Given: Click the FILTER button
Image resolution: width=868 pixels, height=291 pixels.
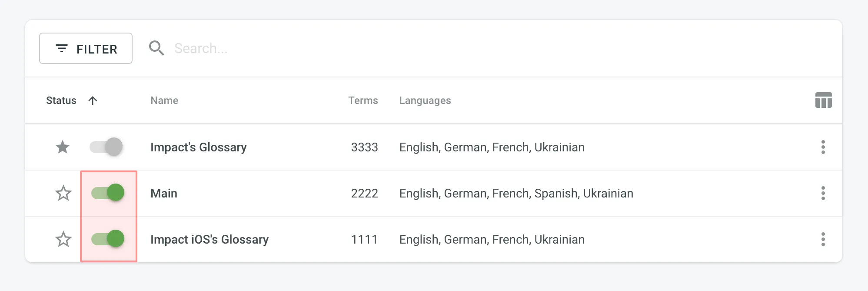Looking at the screenshot, I should click(86, 49).
